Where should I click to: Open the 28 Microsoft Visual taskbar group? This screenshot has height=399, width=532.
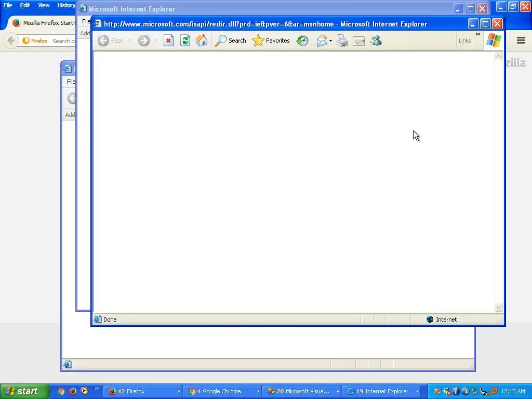(x=302, y=391)
